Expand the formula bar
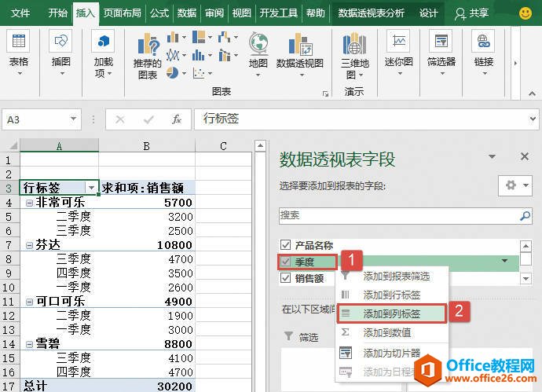Screen dimensions: 542x392 (533, 119)
